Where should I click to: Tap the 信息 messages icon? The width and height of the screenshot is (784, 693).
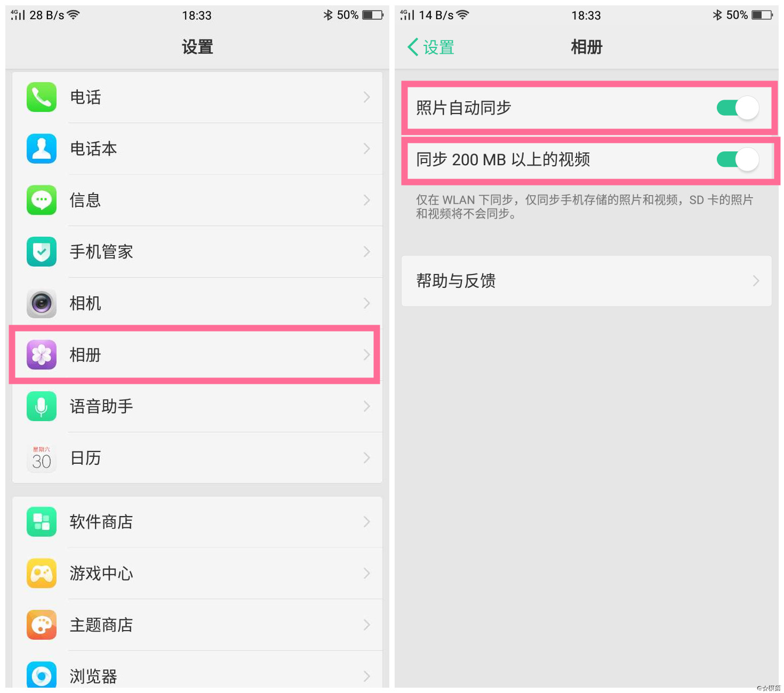pos(41,200)
